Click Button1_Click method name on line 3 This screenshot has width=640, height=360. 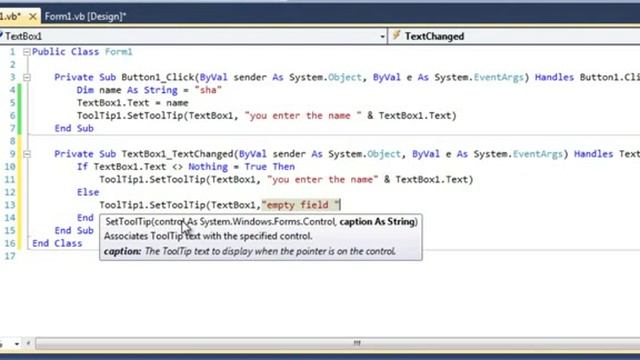[x=158, y=77]
